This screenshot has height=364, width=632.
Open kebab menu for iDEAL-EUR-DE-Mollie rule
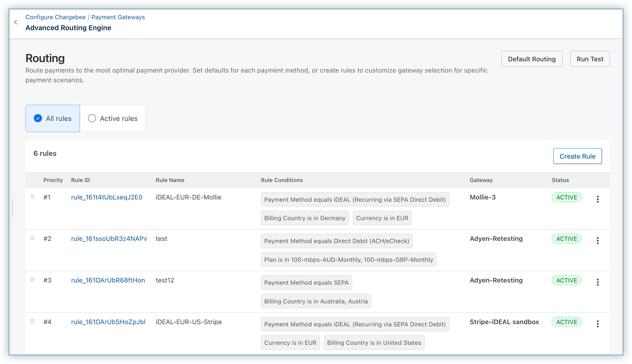[598, 199]
